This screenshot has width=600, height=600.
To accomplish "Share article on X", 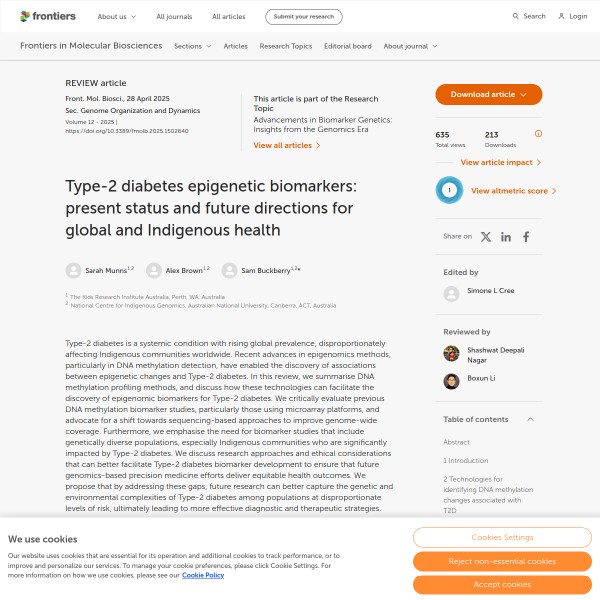I will click(x=486, y=237).
